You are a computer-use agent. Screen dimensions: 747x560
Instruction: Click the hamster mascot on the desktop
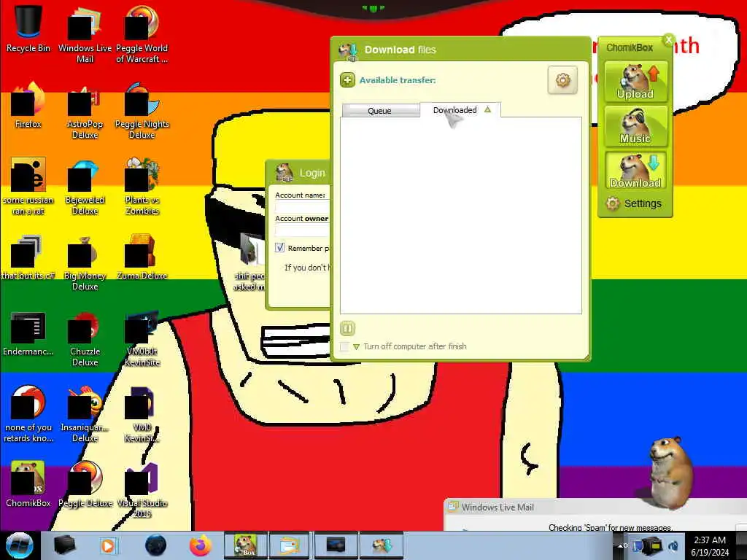coord(671,472)
